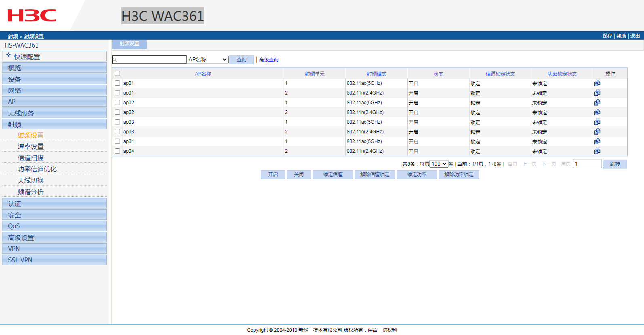Expand the 安全 sidebar section

click(x=54, y=215)
